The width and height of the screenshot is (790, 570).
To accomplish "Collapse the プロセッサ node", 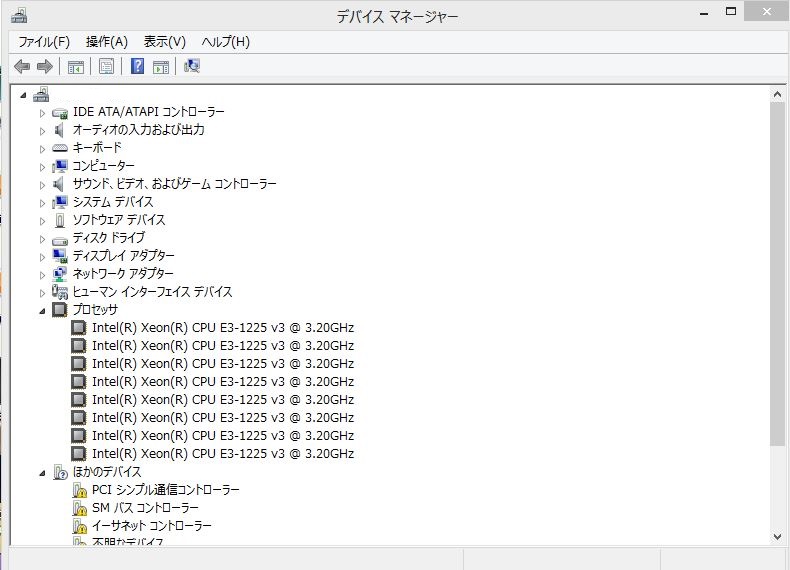I will [42, 311].
